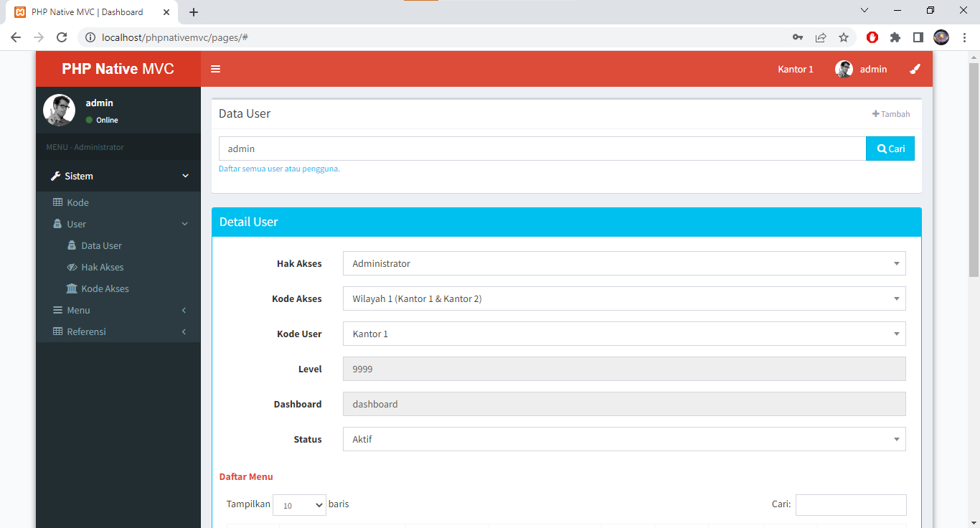Click the table icon beside Referensi

[x=58, y=331]
